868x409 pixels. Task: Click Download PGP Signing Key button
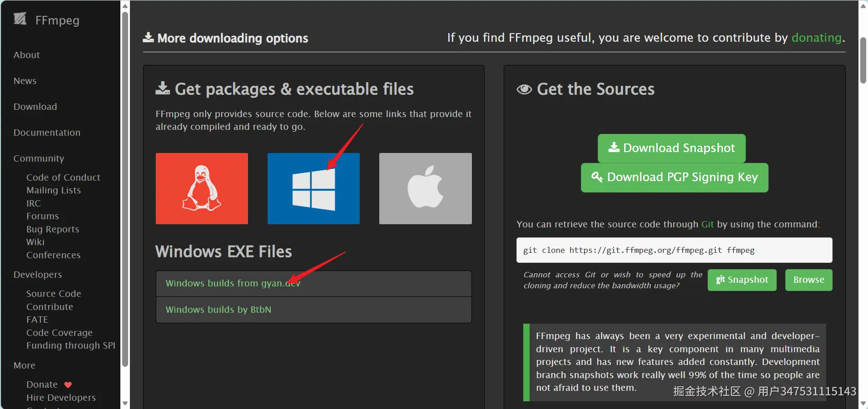[x=675, y=177]
